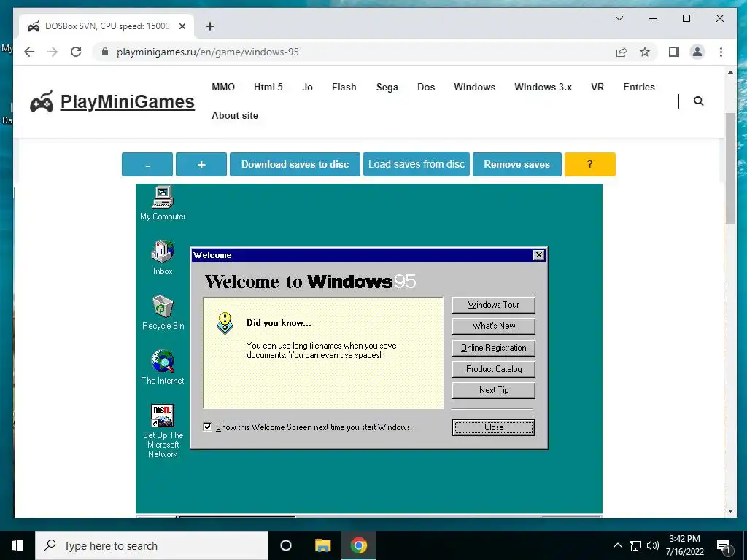Open the browser side panel icon

point(673,52)
